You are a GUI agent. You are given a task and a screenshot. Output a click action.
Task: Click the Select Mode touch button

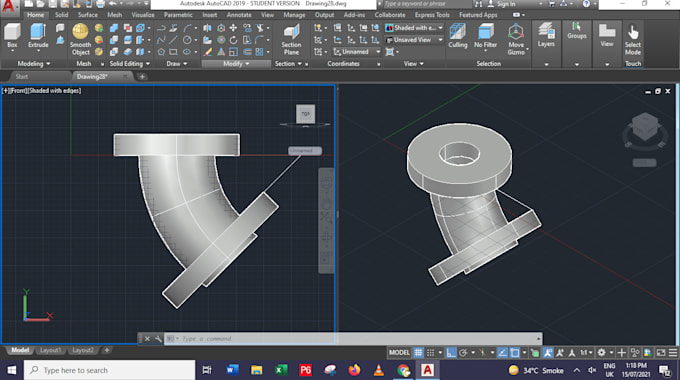pyautogui.click(x=633, y=39)
